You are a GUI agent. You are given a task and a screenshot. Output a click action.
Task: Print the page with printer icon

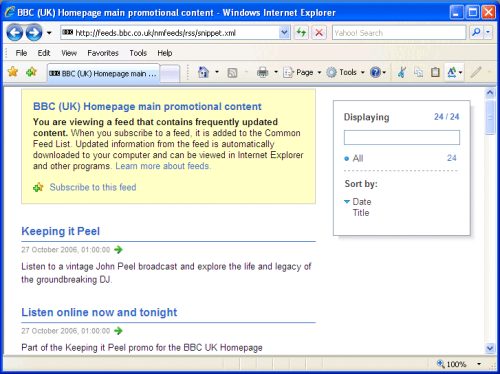(x=263, y=72)
